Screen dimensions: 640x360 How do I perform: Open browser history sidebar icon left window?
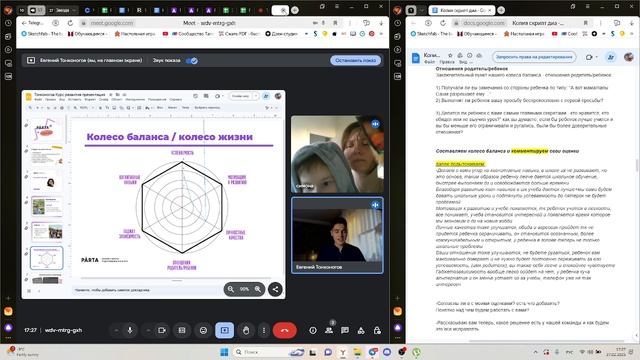(8, 23)
